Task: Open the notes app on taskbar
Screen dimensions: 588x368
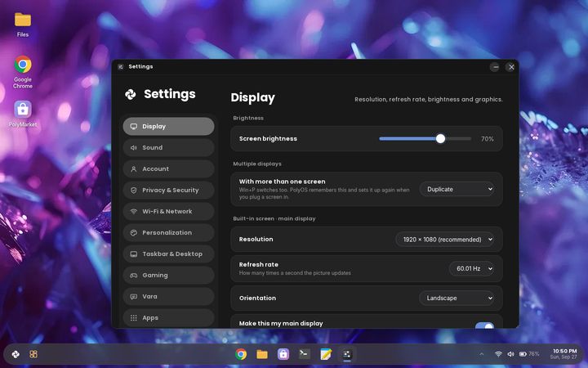Action: click(x=326, y=354)
